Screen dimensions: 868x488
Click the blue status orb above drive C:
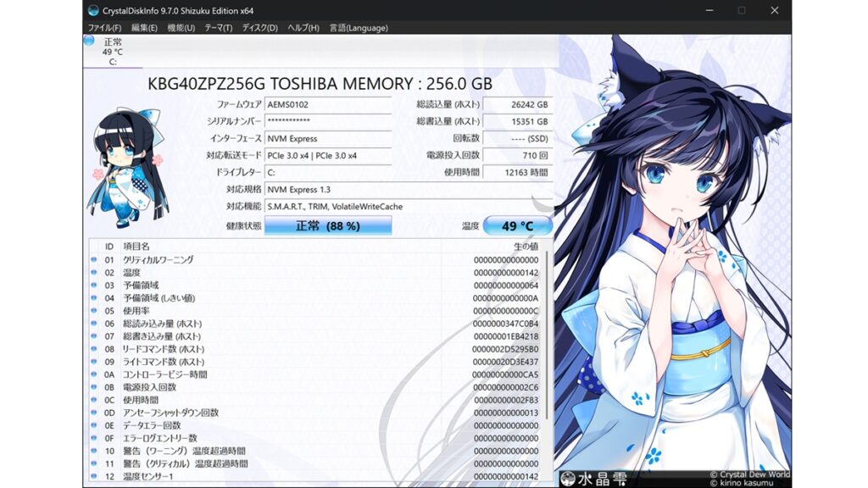89,40
